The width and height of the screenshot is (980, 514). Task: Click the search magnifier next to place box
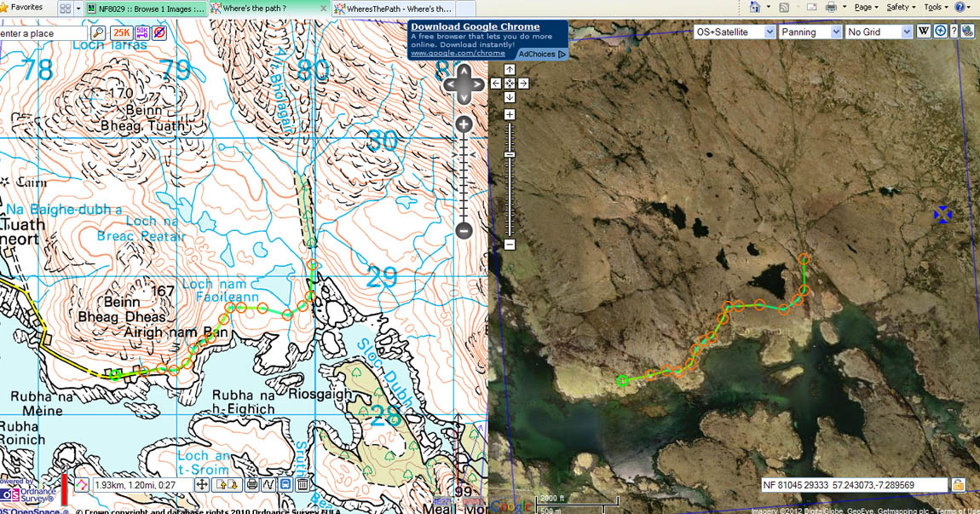point(98,32)
